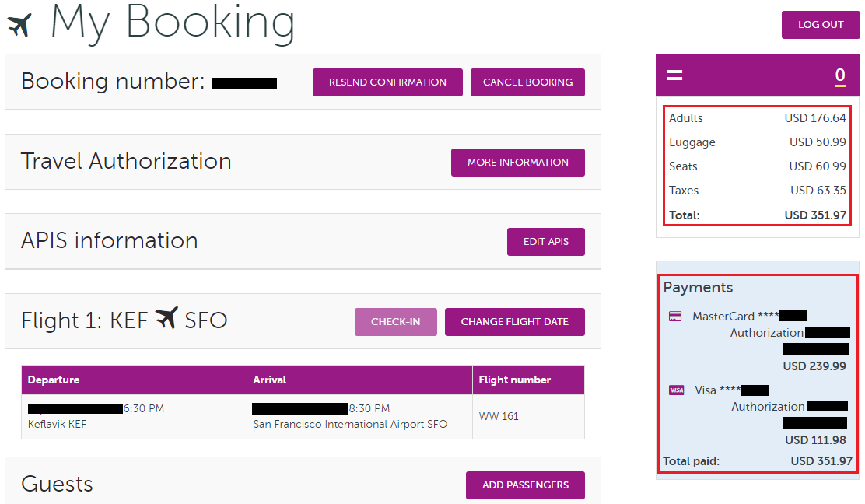Click Edit APIS button
This screenshot has height=504, width=865.
[545, 242]
